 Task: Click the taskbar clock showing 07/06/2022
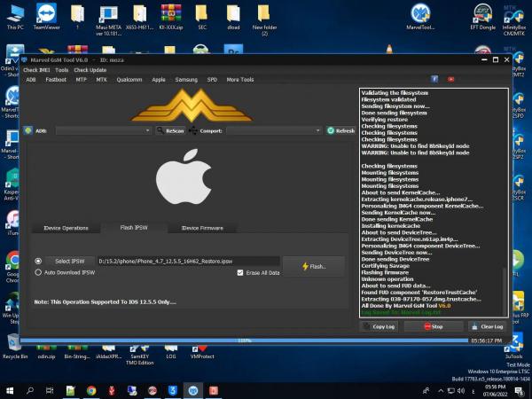495,391
